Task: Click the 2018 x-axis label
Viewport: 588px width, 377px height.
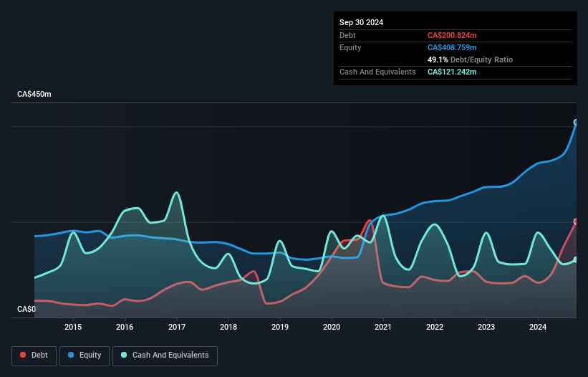Action: click(x=228, y=327)
